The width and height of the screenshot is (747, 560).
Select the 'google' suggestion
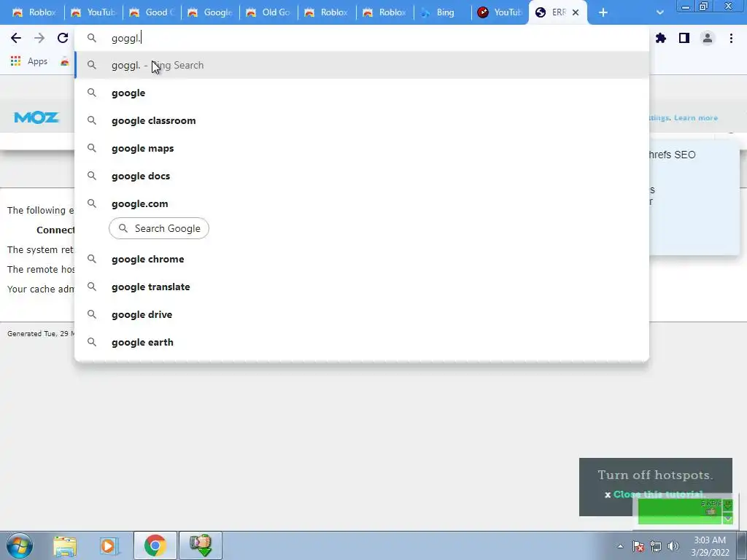(x=362, y=93)
